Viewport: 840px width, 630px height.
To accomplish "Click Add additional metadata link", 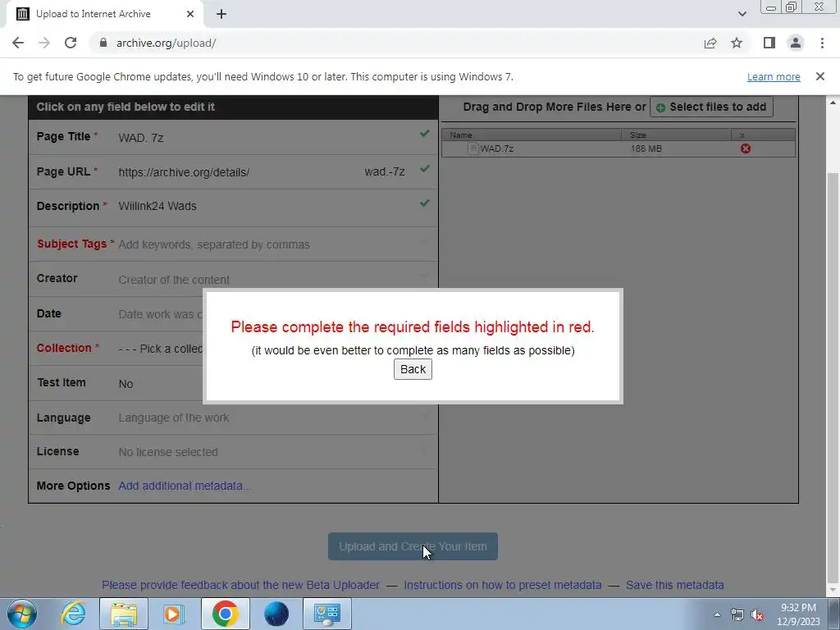I will pos(184,486).
